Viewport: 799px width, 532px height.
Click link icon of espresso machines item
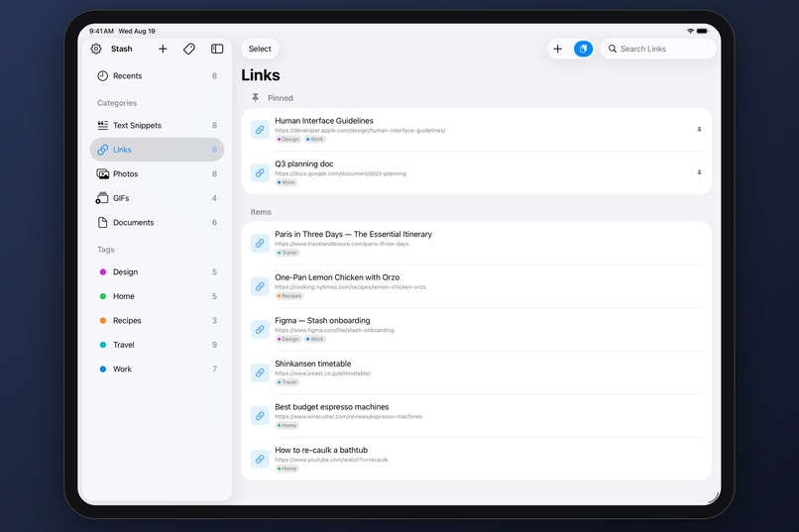pyautogui.click(x=260, y=416)
